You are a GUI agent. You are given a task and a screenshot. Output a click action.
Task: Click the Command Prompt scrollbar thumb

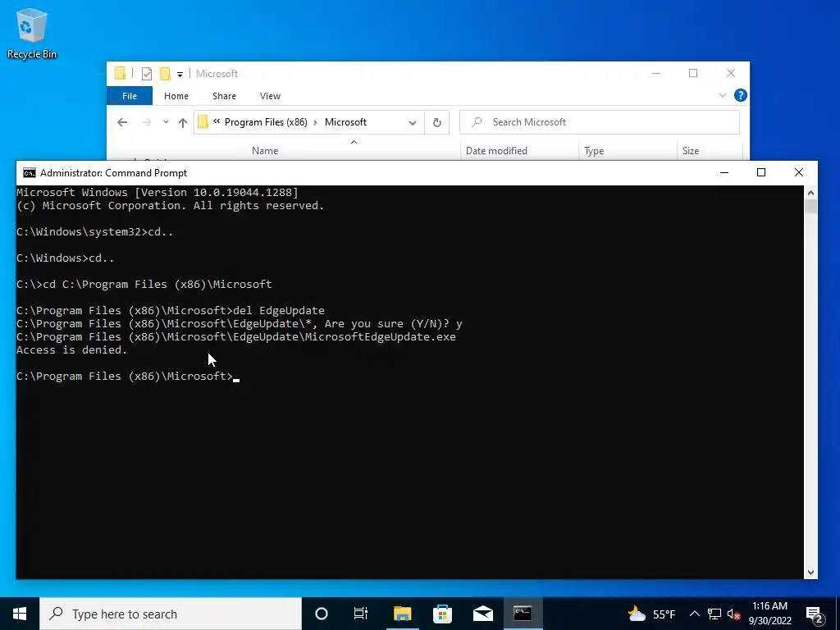pos(810,206)
